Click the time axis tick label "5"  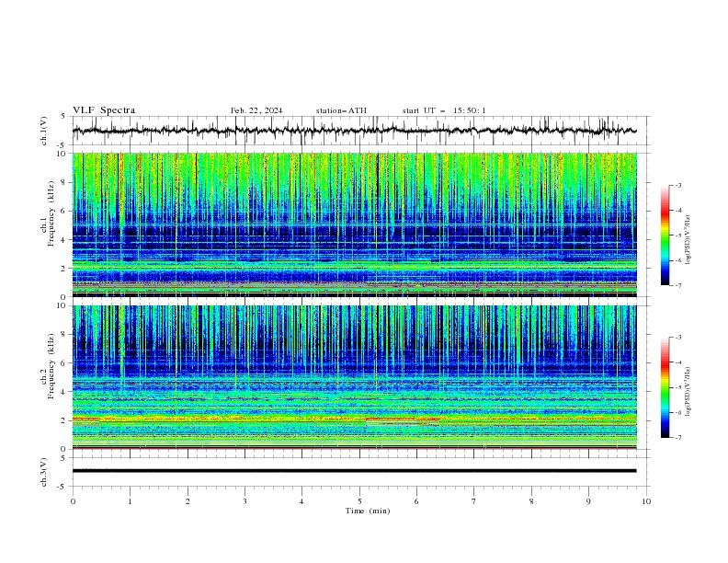click(x=359, y=501)
